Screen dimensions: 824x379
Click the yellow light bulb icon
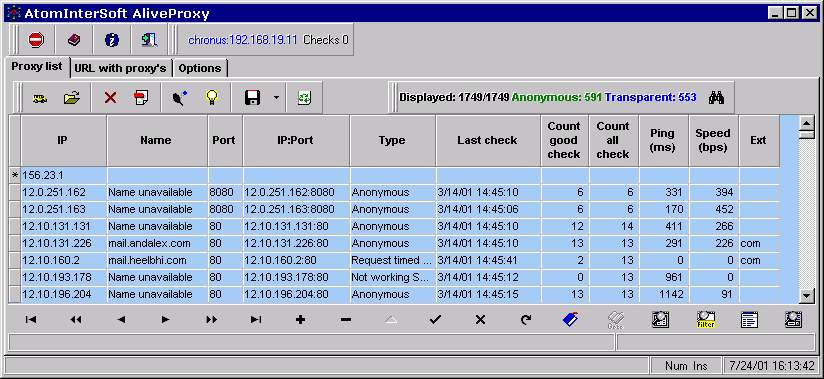coord(212,97)
